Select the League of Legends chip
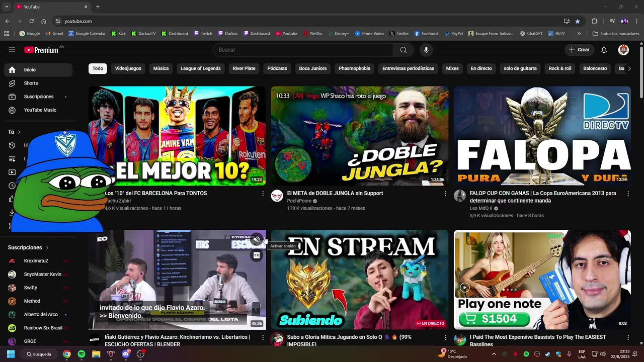 click(201, 68)
